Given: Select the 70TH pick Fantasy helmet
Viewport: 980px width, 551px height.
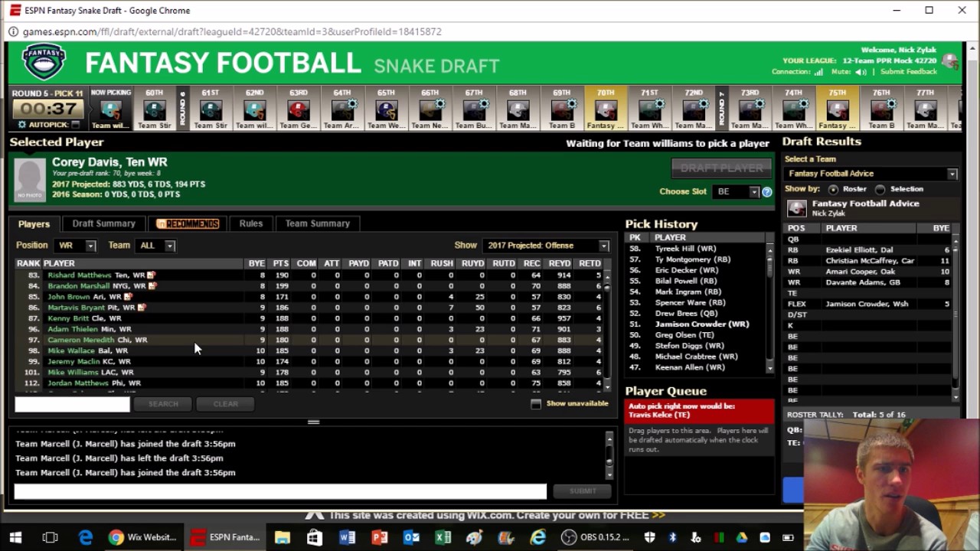Looking at the screenshot, I should (606, 111).
